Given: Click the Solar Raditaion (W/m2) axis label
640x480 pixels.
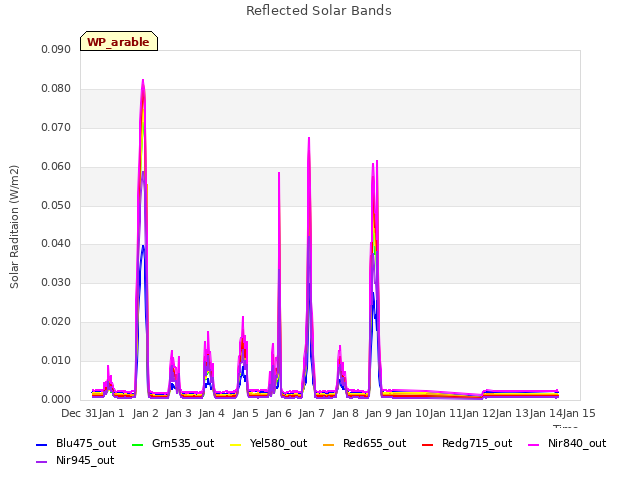Looking at the screenshot, I should pos(14,227).
